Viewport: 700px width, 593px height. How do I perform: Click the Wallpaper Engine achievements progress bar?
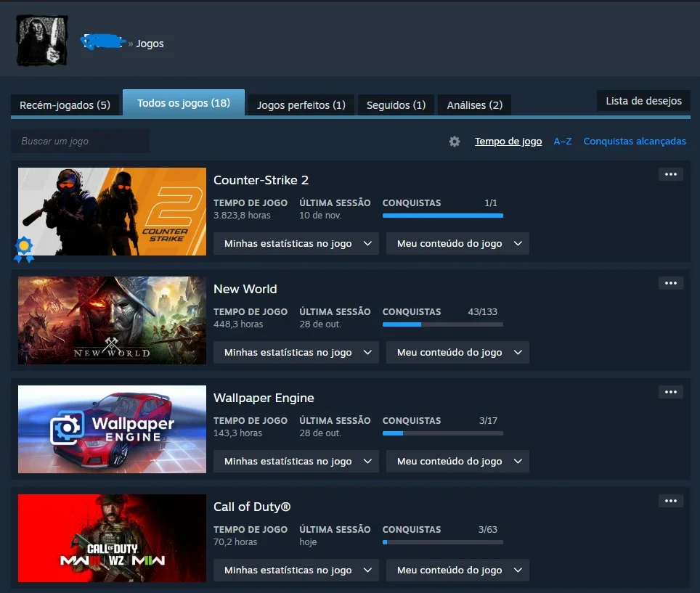[443, 433]
